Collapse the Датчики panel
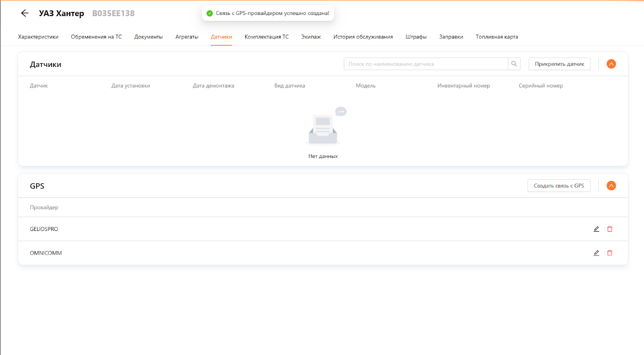The image size is (644, 355). pyautogui.click(x=611, y=64)
